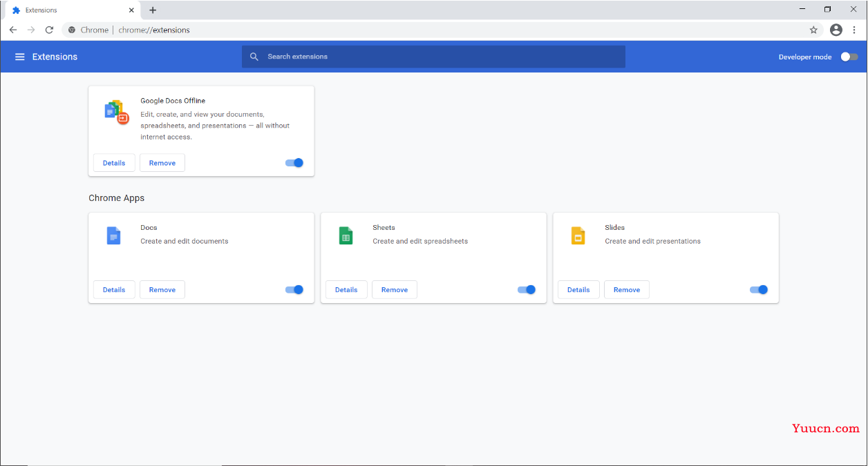
Task: Open the Chrome profile avatar menu
Action: pyautogui.click(x=836, y=30)
